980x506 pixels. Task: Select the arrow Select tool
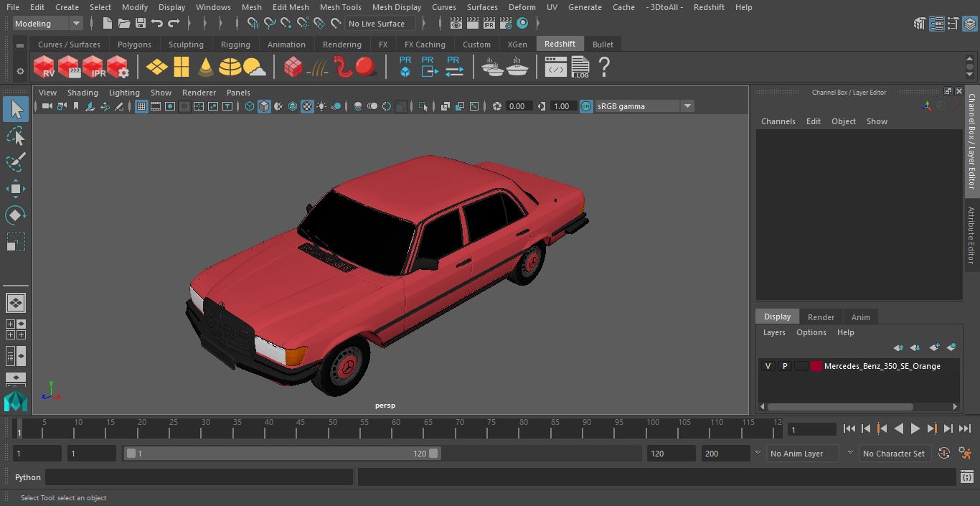click(x=16, y=109)
